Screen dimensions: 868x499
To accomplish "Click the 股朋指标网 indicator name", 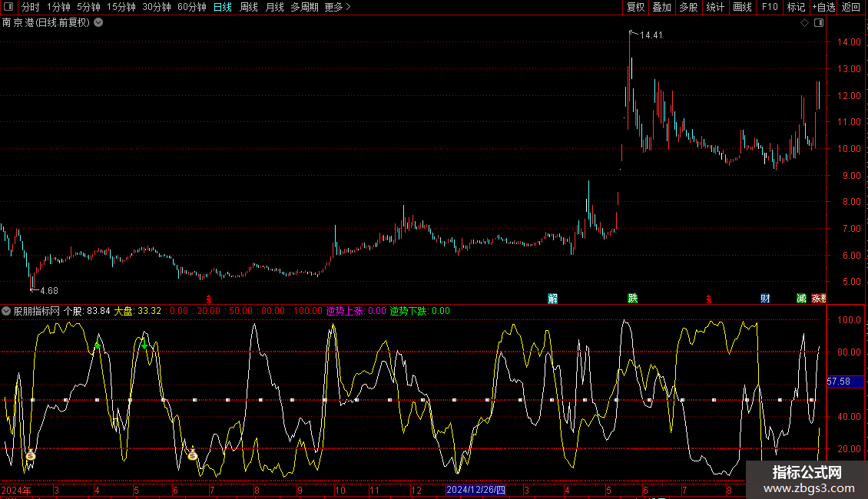I will click(x=37, y=311).
